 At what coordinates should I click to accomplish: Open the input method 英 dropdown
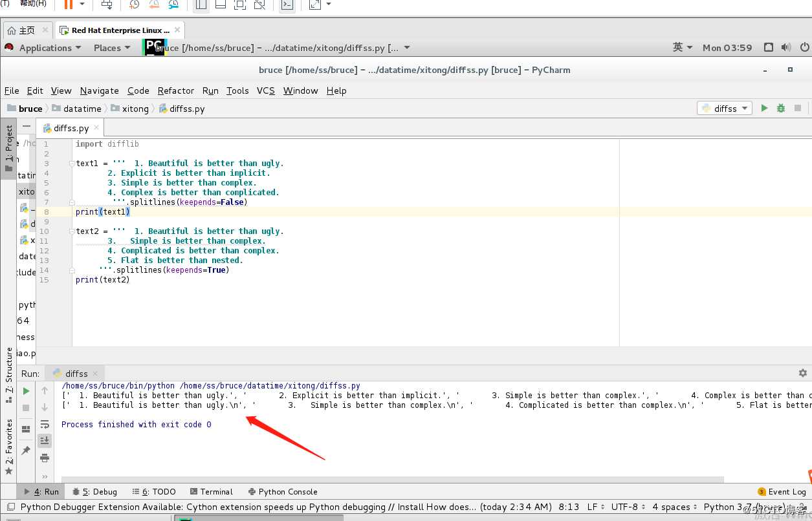[683, 47]
